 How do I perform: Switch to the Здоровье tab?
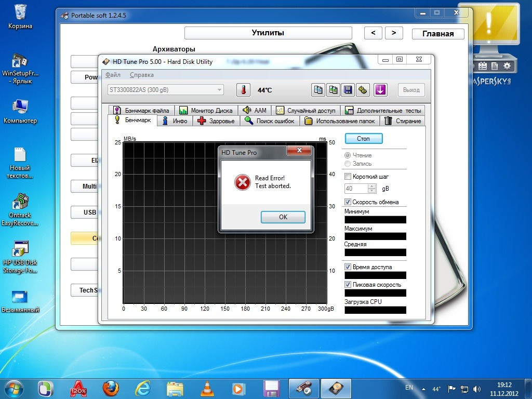(x=216, y=121)
